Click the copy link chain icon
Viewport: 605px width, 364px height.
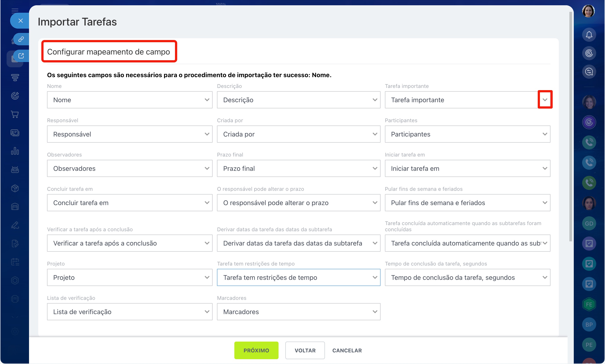(x=21, y=39)
